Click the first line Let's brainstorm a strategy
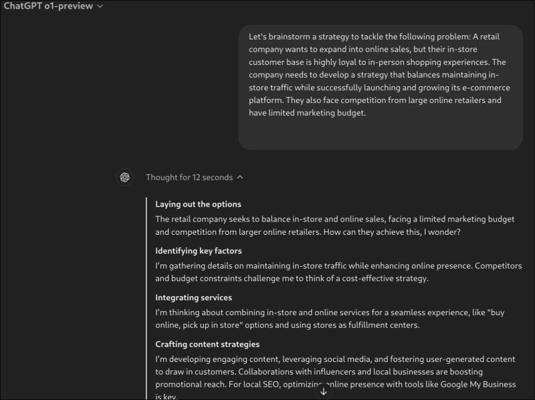 (x=374, y=37)
